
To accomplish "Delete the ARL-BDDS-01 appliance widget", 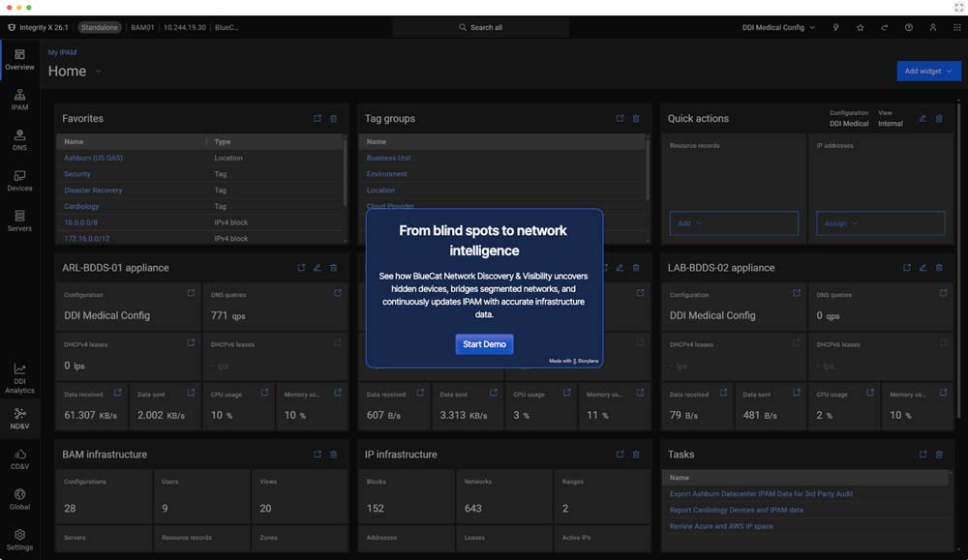I will [333, 268].
